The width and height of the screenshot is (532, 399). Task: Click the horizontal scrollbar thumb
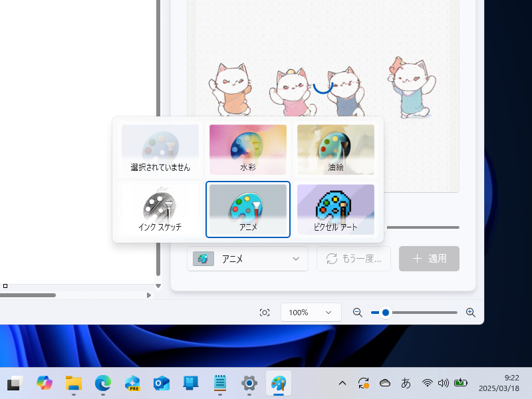point(28,295)
